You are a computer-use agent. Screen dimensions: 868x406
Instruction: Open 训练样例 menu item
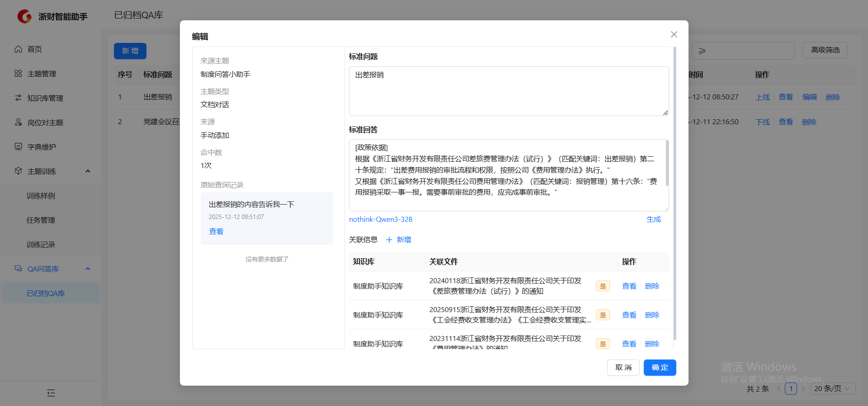click(41, 196)
